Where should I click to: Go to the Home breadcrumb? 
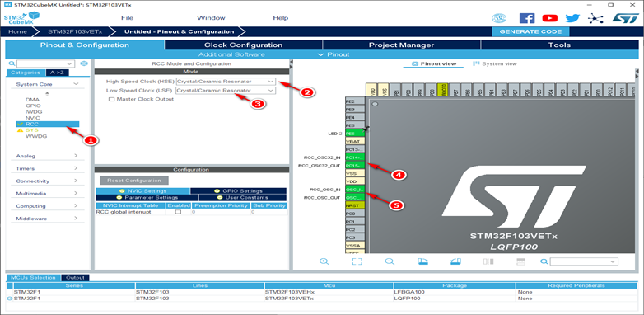coord(17,31)
